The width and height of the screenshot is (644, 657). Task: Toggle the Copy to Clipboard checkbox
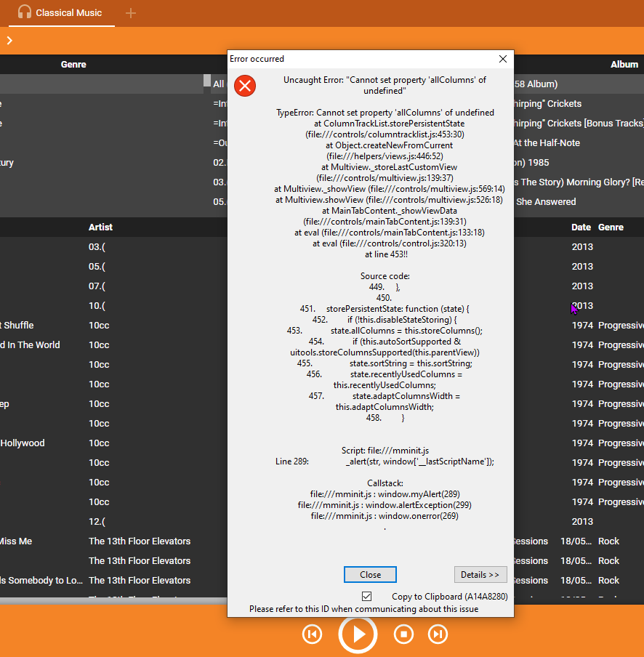click(x=367, y=597)
